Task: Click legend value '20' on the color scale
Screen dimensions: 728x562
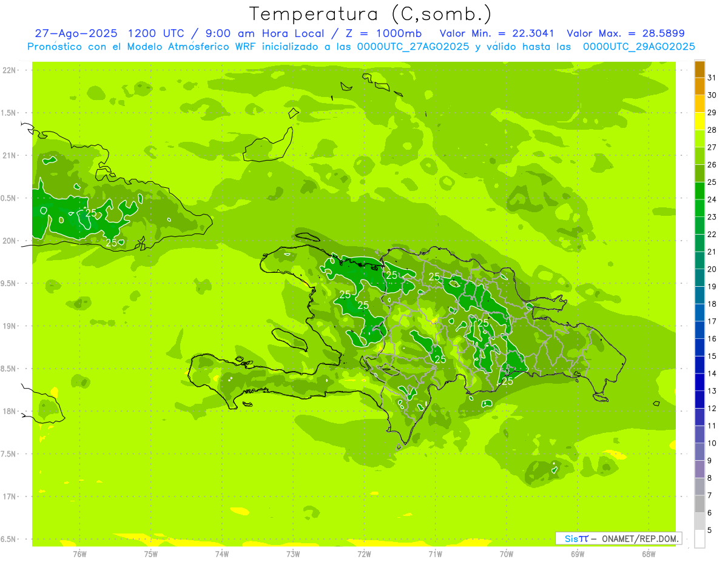Action: (712, 269)
